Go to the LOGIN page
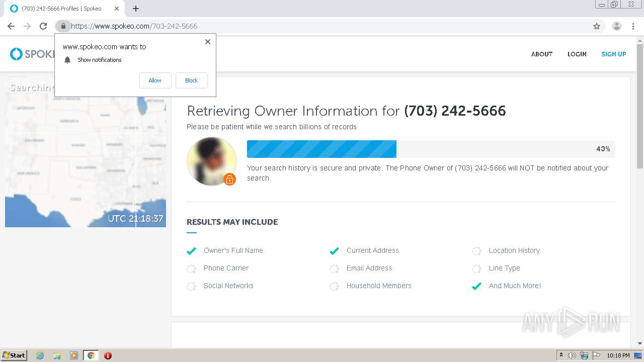The height and width of the screenshot is (362, 644). (x=577, y=54)
